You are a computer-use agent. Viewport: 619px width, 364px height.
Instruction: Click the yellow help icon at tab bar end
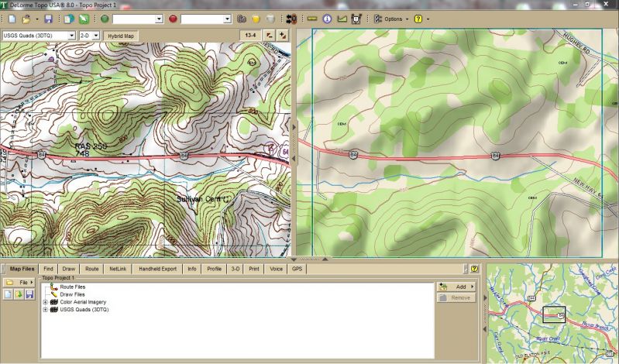tap(474, 269)
